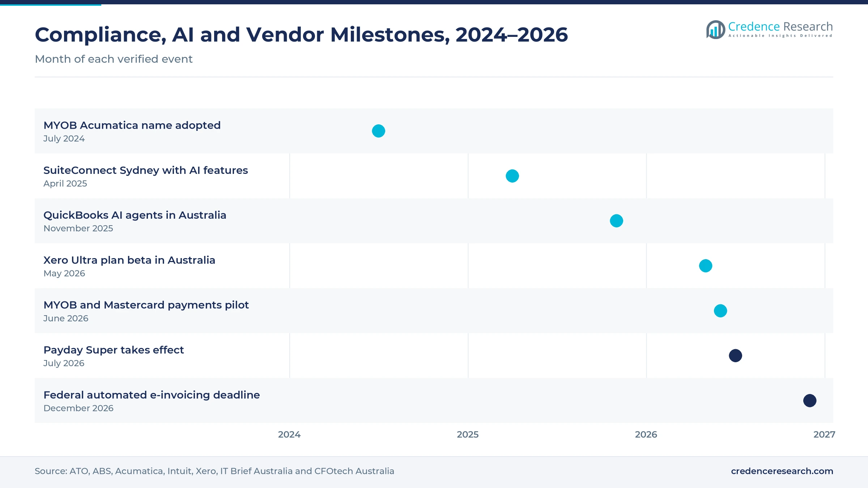Click the 2026 axis label
The image size is (868, 488).
pos(646,435)
